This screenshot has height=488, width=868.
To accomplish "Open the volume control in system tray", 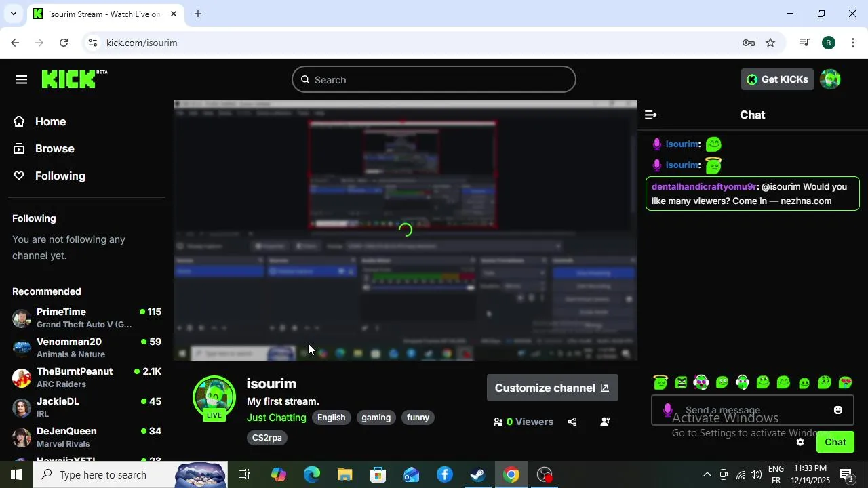I will point(756,475).
